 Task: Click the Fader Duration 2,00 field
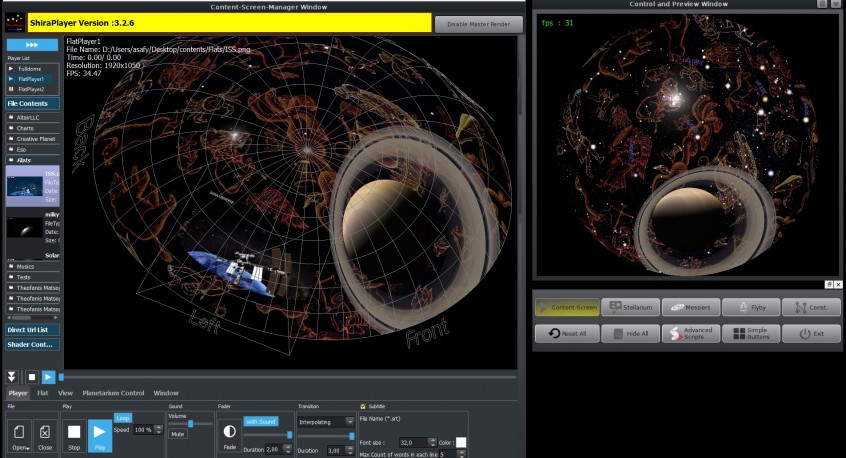coord(274,449)
